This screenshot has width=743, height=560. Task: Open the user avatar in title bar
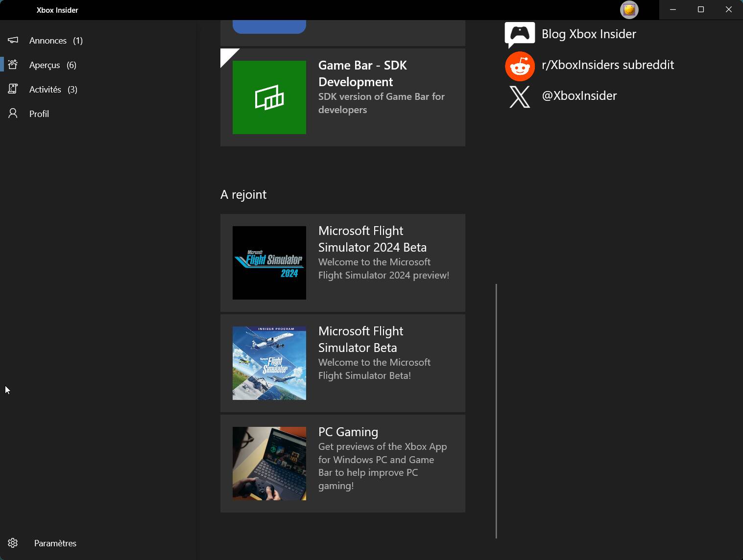(629, 10)
